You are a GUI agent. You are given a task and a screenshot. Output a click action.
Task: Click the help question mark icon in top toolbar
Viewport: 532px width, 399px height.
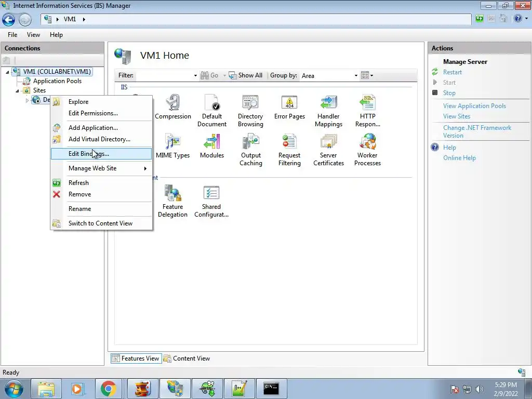click(517, 19)
